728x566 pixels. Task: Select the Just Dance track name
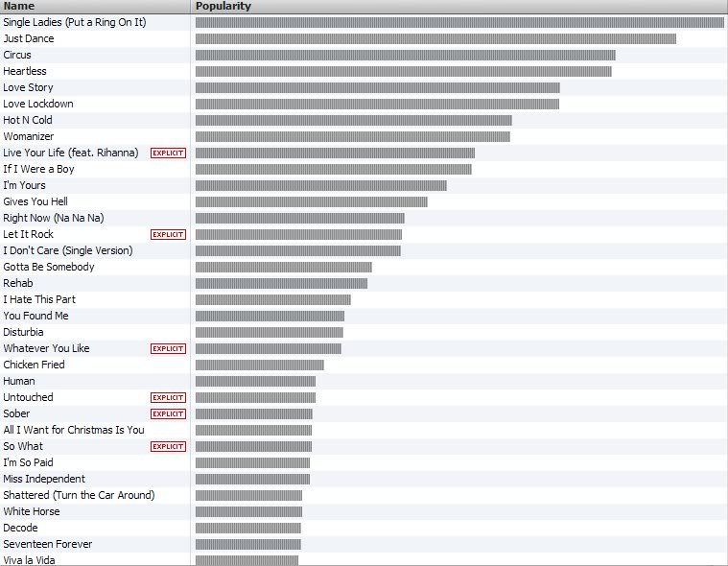point(29,38)
